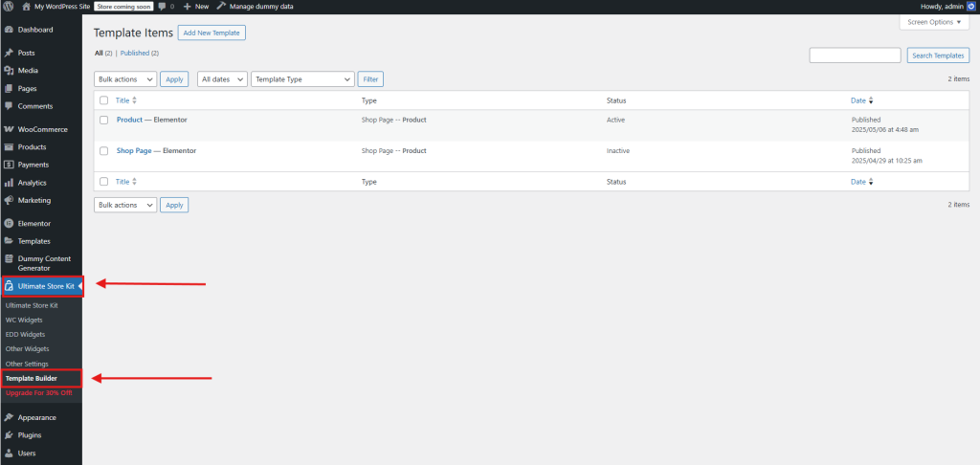Click the Media sidebar icon
This screenshot has height=465, width=980.
[9, 71]
